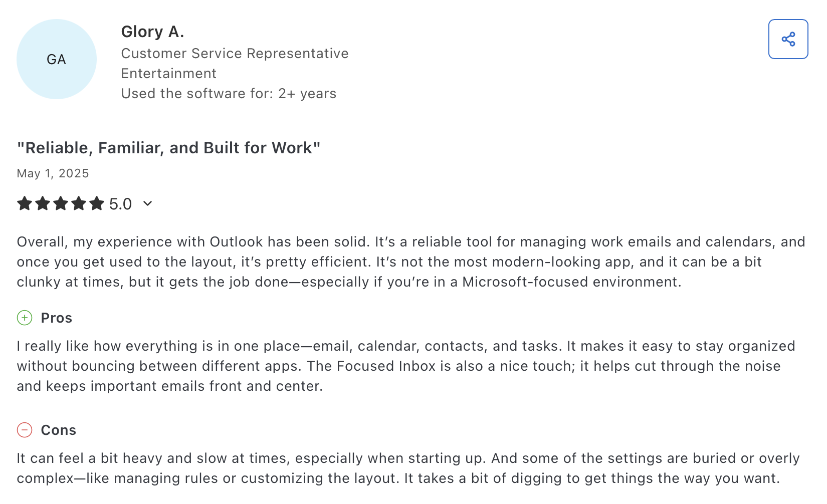Image resolution: width=827 pixels, height=504 pixels.
Task: Click the share review icon button
Action: point(788,39)
